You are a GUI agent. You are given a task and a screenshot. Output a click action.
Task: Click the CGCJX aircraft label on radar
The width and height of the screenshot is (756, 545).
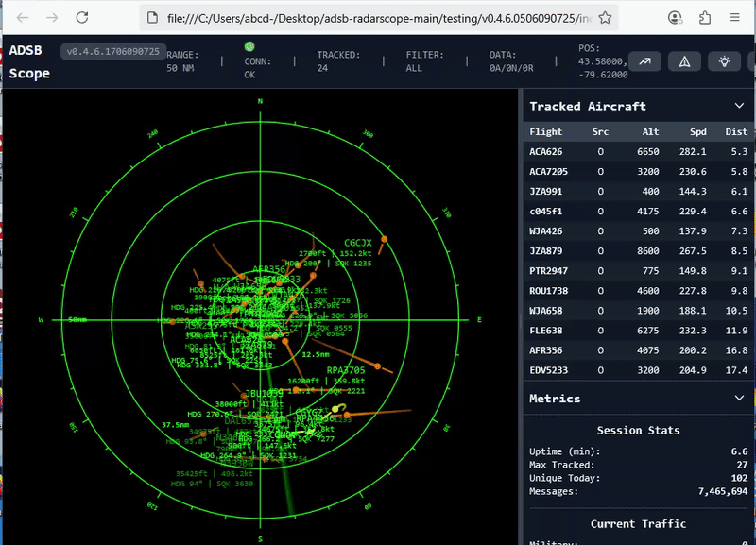click(358, 243)
